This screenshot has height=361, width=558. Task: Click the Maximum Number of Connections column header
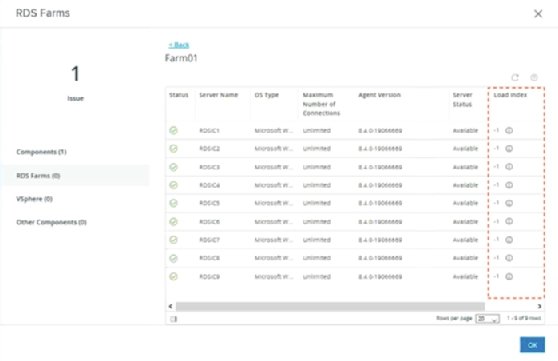pyautogui.click(x=321, y=104)
